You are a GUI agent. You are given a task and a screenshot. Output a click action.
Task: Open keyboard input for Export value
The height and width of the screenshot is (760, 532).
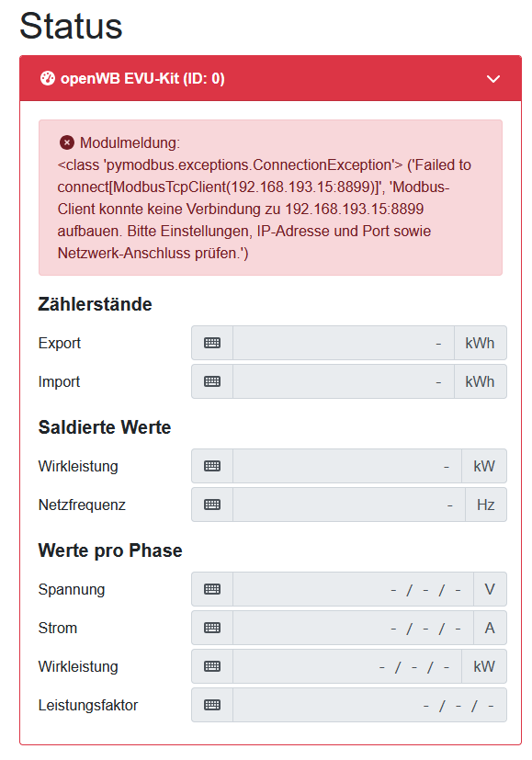(x=212, y=343)
